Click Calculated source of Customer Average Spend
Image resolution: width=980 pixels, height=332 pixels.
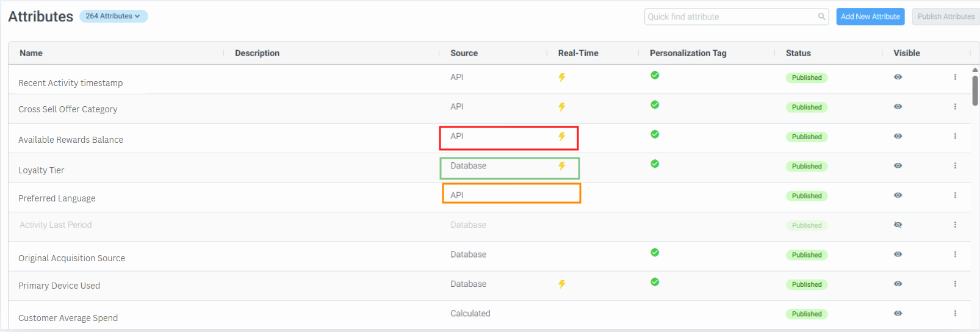pos(470,313)
